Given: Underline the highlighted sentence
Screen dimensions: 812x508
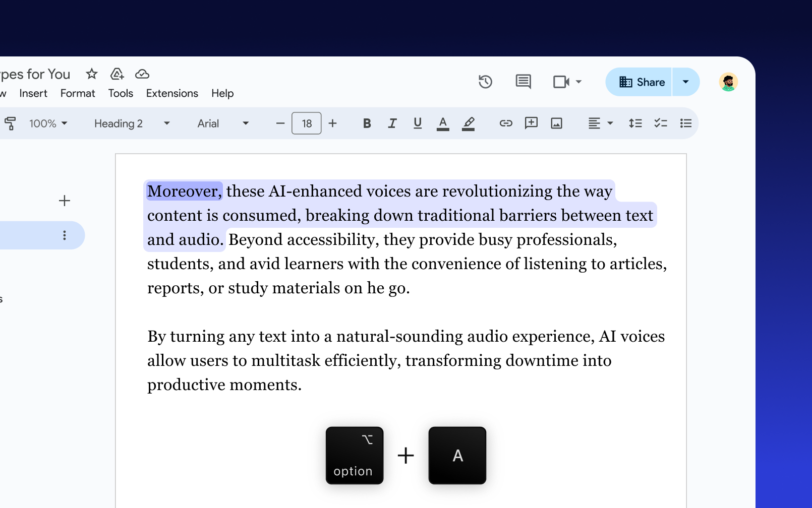Looking at the screenshot, I should tap(418, 123).
